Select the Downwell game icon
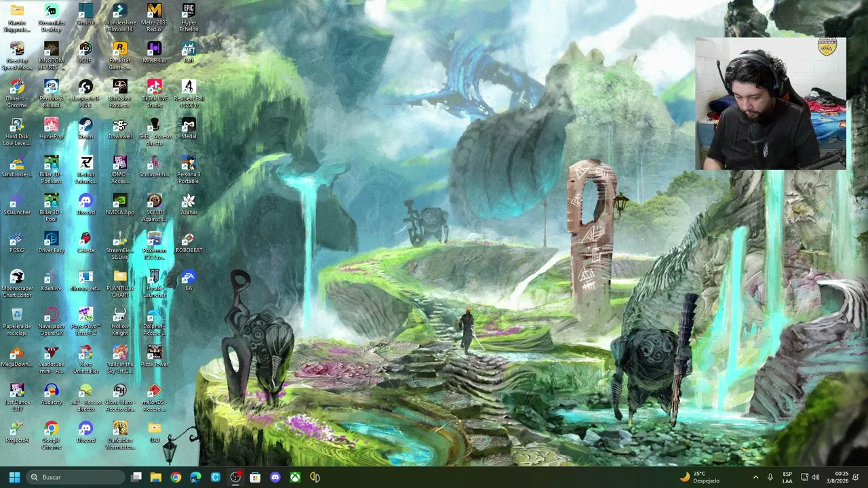 click(x=120, y=129)
